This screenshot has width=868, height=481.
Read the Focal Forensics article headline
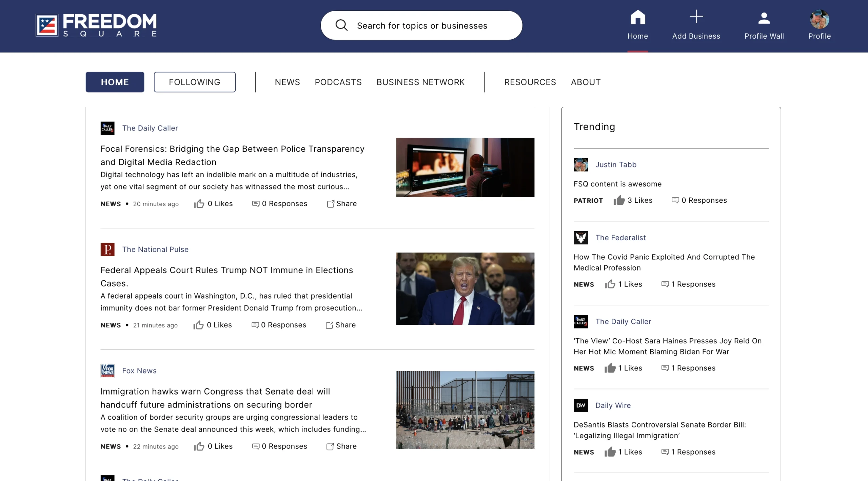click(x=232, y=156)
